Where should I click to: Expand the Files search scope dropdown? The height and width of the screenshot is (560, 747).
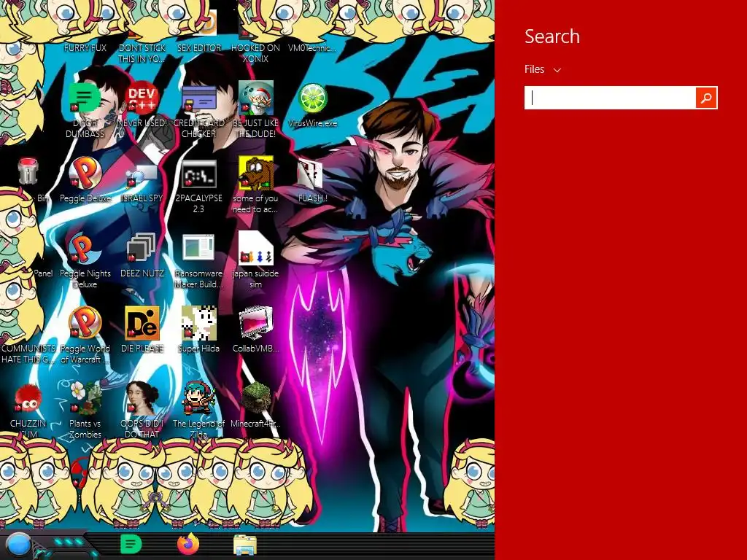point(543,69)
